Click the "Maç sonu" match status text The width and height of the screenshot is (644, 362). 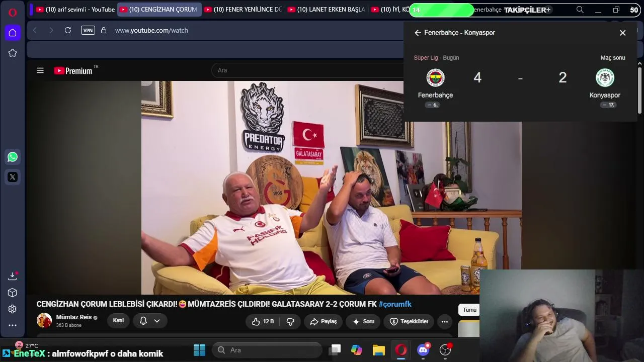point(613,58)
